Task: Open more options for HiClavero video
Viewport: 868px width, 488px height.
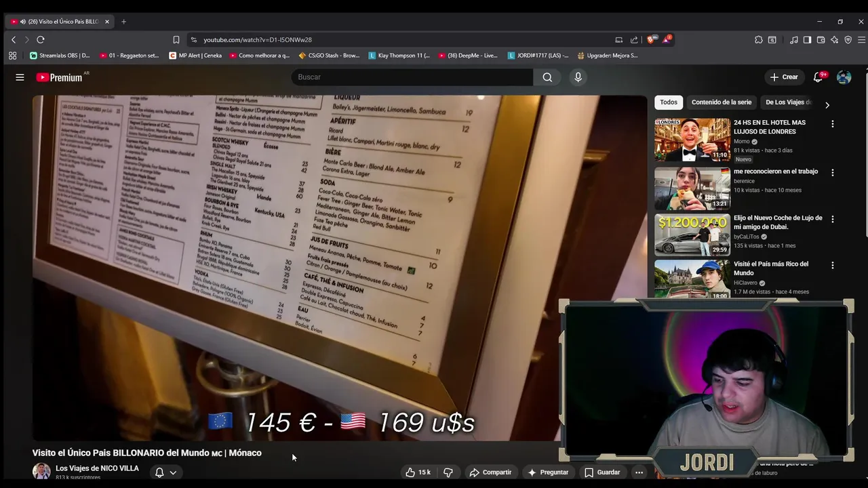Action: tap(832, 266)
